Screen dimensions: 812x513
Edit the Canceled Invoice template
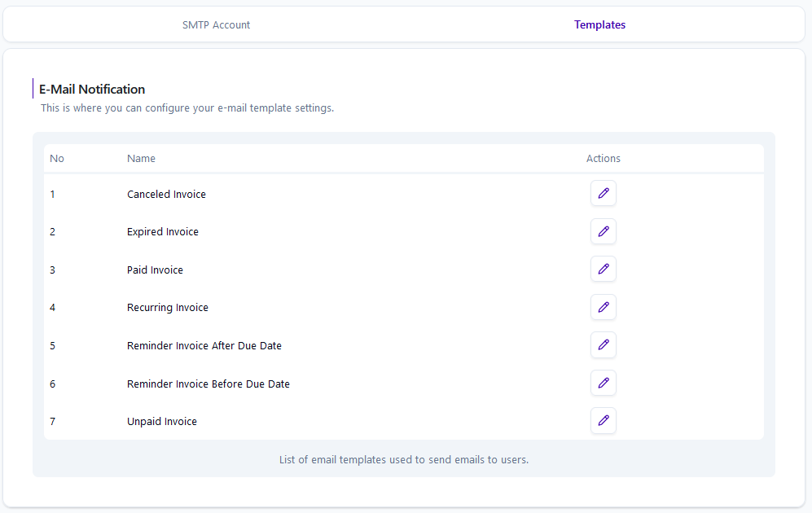click(604, 193)
